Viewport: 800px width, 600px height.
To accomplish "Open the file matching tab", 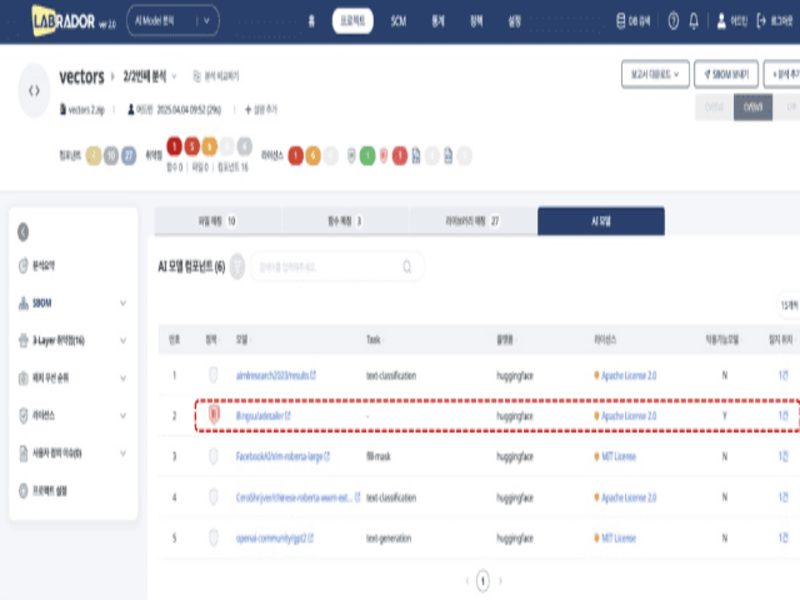I will (x=218, y=221).
